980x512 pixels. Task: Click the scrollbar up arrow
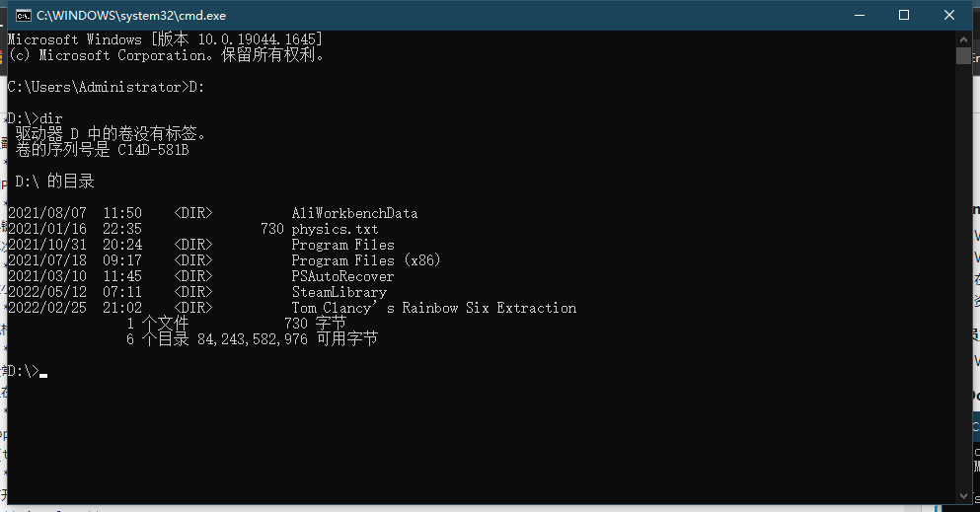click(963, 38)
